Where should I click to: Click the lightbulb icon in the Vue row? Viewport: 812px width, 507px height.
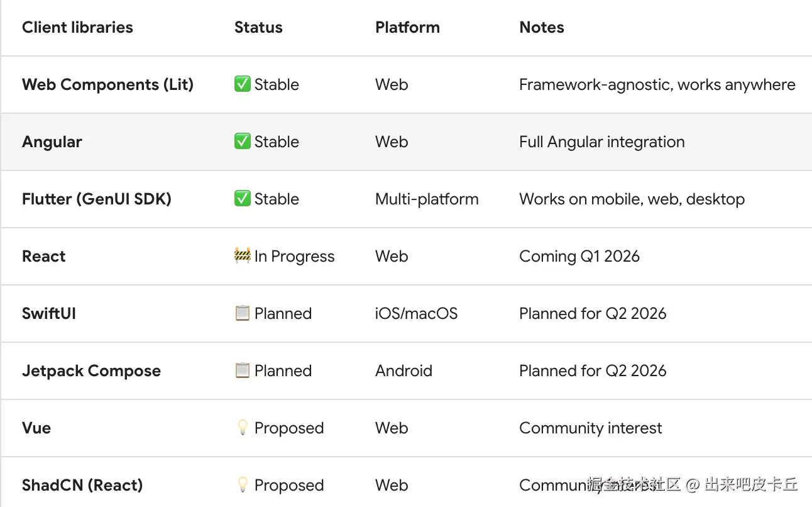click(x=242, y=428)
